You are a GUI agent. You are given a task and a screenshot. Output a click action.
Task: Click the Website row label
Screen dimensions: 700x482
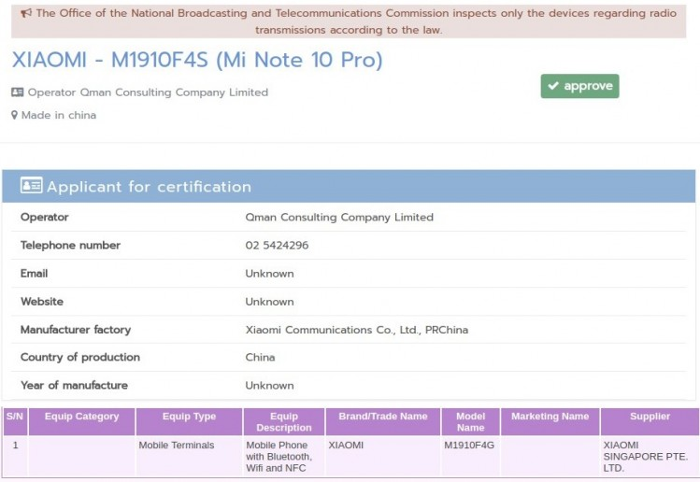42,302
